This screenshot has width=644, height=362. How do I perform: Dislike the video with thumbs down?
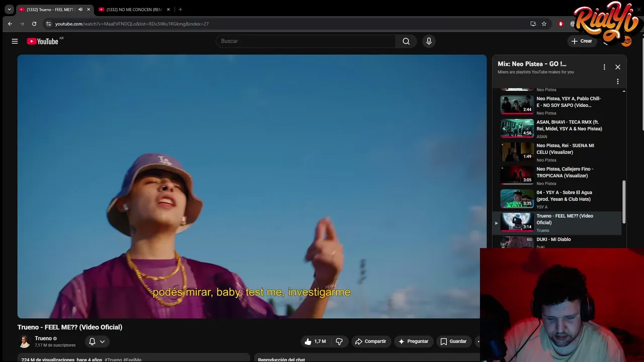pyautogui.click(x=339, y=341)
